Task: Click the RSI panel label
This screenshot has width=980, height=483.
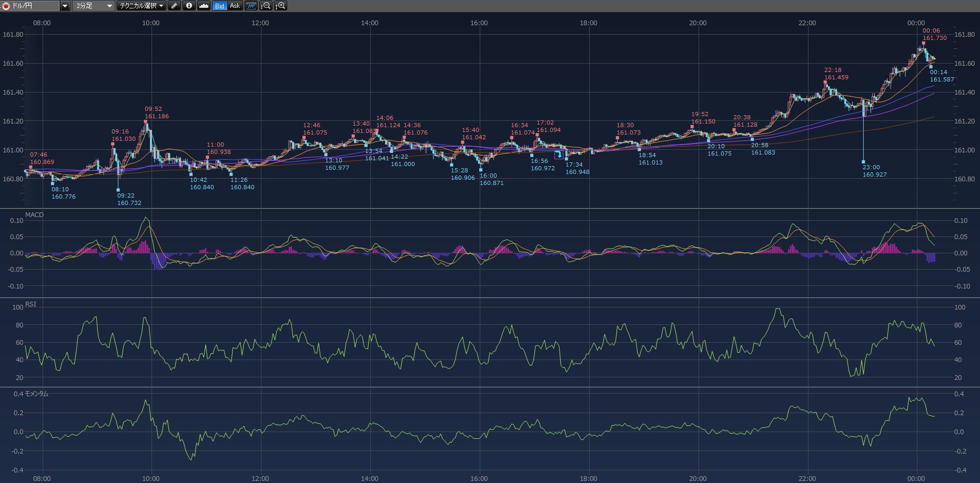Action: pyautogui.click(x=31, y=304)
